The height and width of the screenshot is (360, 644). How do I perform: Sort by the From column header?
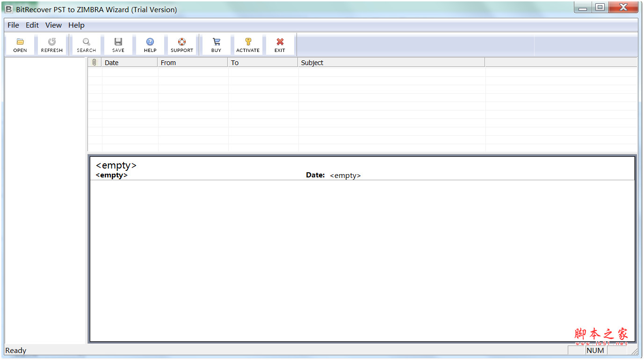pyautogui.click(x=193, y=63)
